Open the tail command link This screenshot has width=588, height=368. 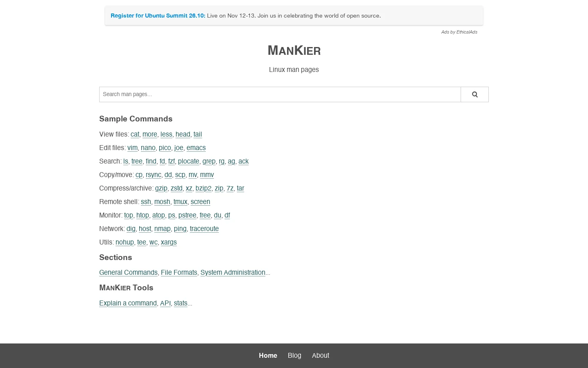pyautogui.click(x=198, y=134)
